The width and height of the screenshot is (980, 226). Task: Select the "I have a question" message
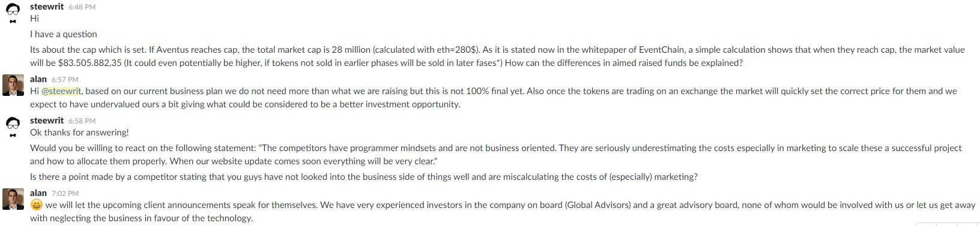64,34
